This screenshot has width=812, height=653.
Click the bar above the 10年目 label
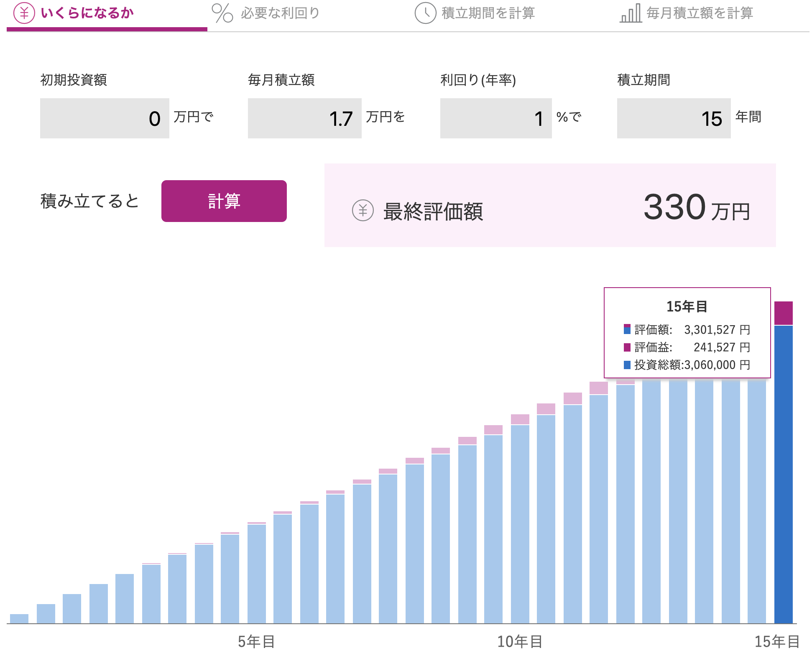pyautogui.click(x=520, y=519)
